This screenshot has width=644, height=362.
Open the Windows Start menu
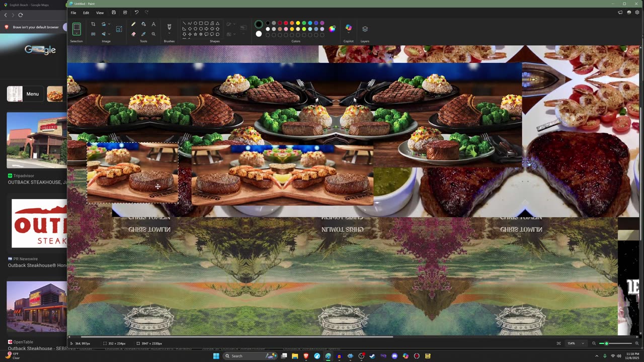(216, 356)
